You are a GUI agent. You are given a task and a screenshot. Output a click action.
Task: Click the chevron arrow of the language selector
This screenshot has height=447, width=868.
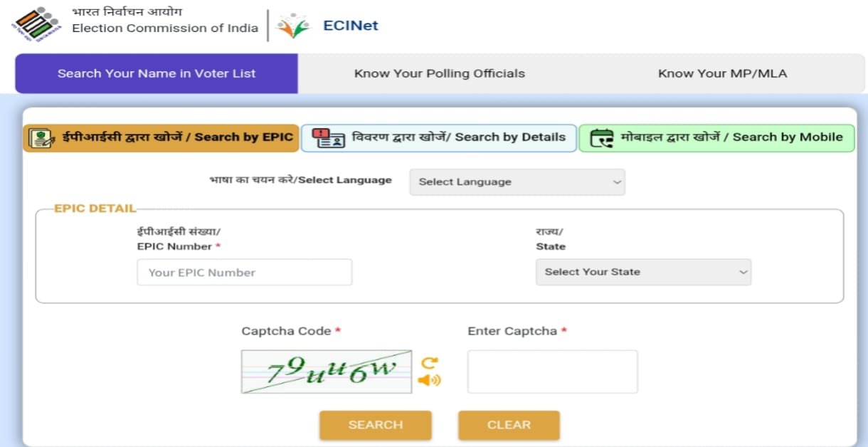click(x=617, y=182)
